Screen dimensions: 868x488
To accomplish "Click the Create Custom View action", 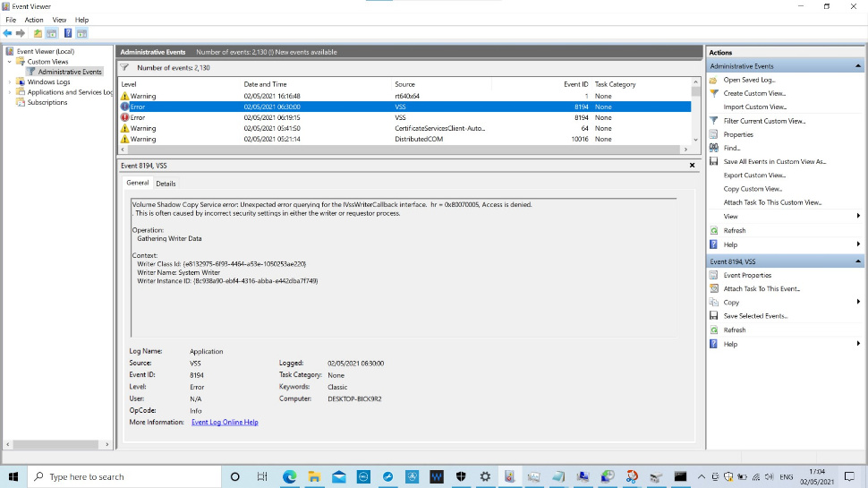I will click(754, 93).
